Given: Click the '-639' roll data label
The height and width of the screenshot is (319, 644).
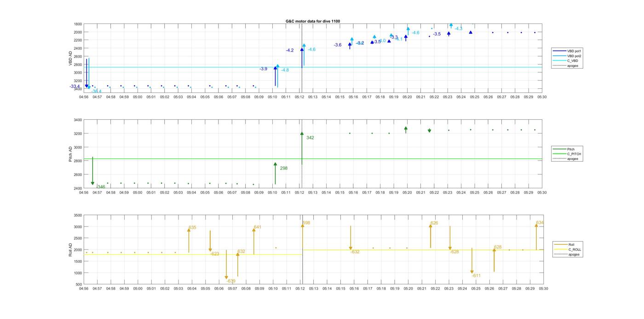Looking at the screenshot, I should click(x=231, y=281).
